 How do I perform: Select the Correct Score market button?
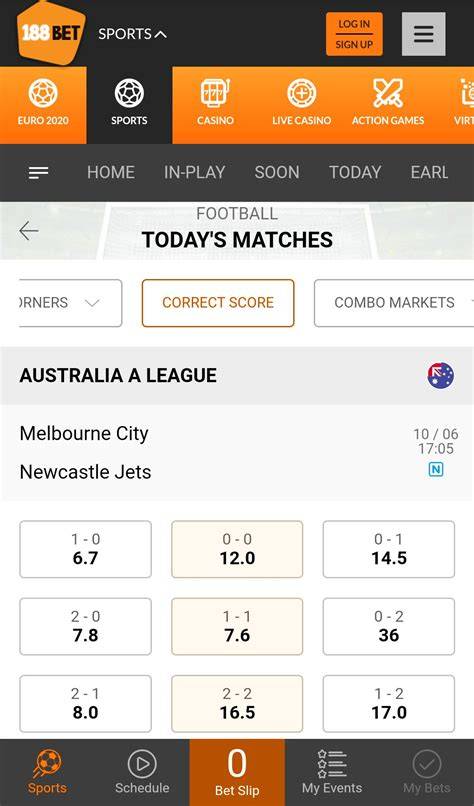tap(218, 303)
